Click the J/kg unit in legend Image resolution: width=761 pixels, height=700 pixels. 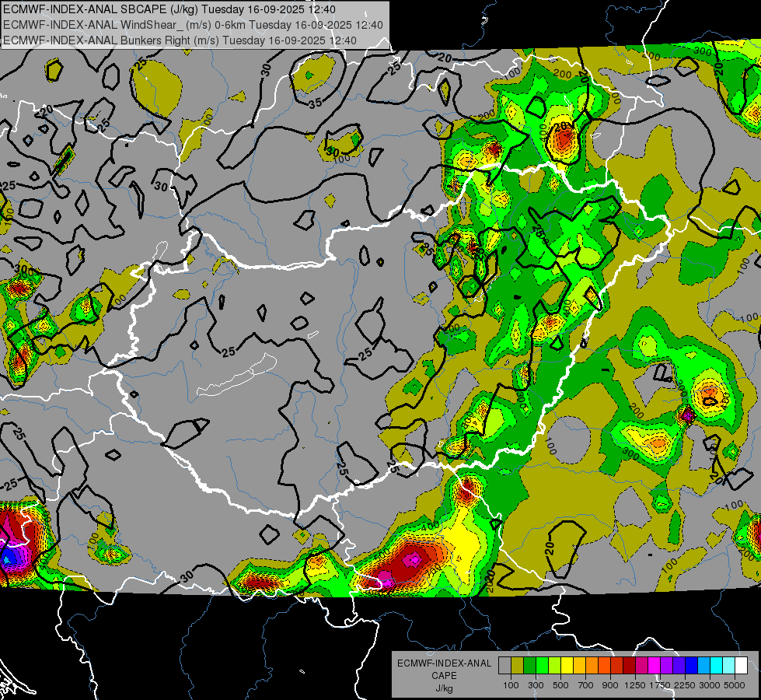[444, 688]
